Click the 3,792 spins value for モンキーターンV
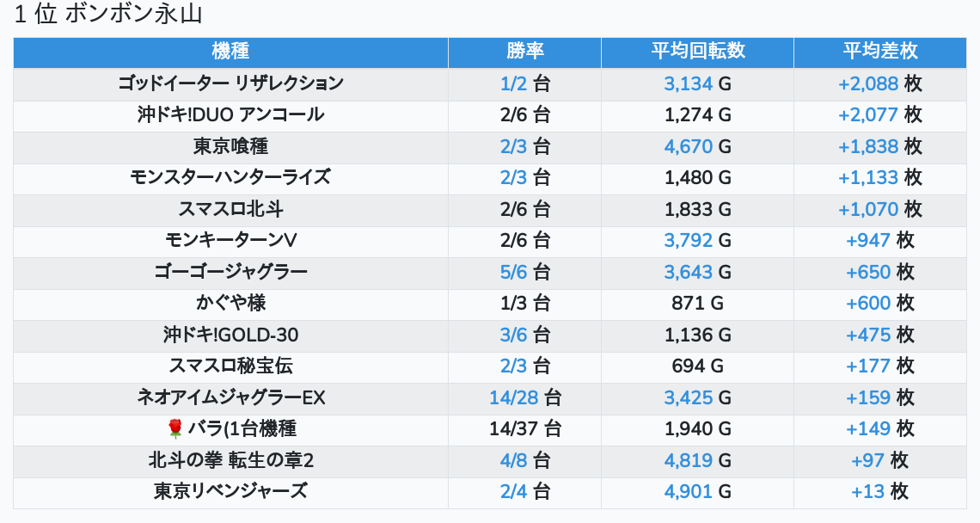The width and height of the screenshot is (980, 523). (x=688, y=241)
